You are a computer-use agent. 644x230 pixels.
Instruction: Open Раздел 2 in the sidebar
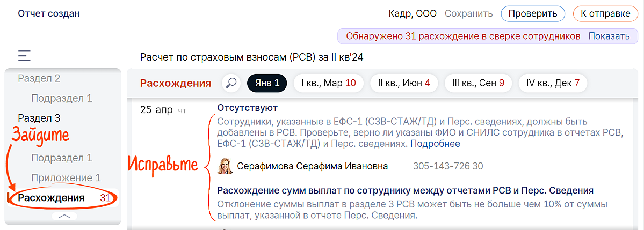[39, 78]
